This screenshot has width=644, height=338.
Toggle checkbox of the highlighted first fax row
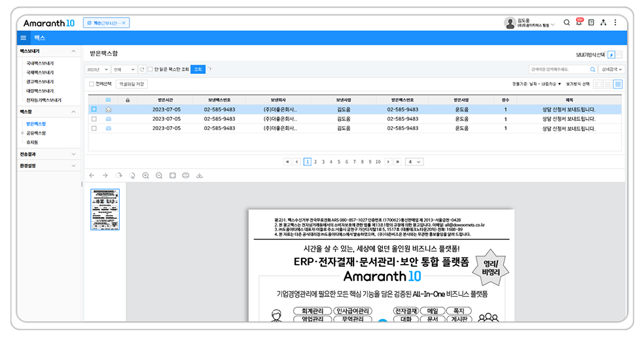[x=94, y=109]
